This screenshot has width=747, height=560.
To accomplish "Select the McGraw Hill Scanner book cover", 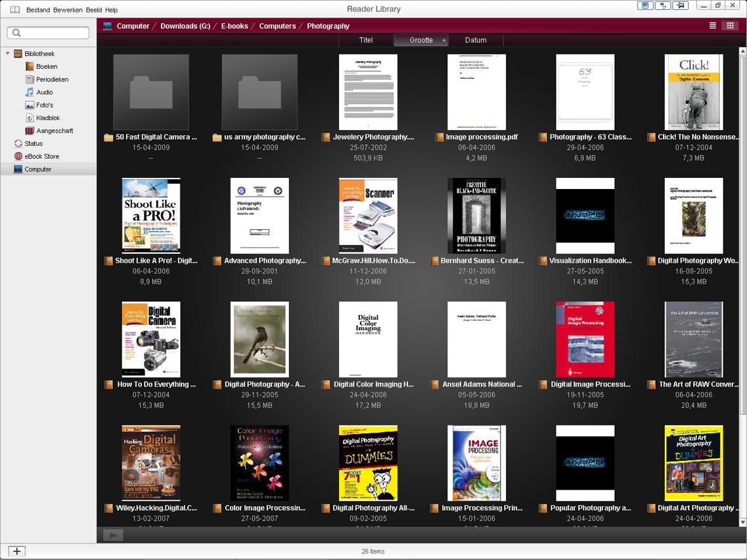I will point(368,216).
